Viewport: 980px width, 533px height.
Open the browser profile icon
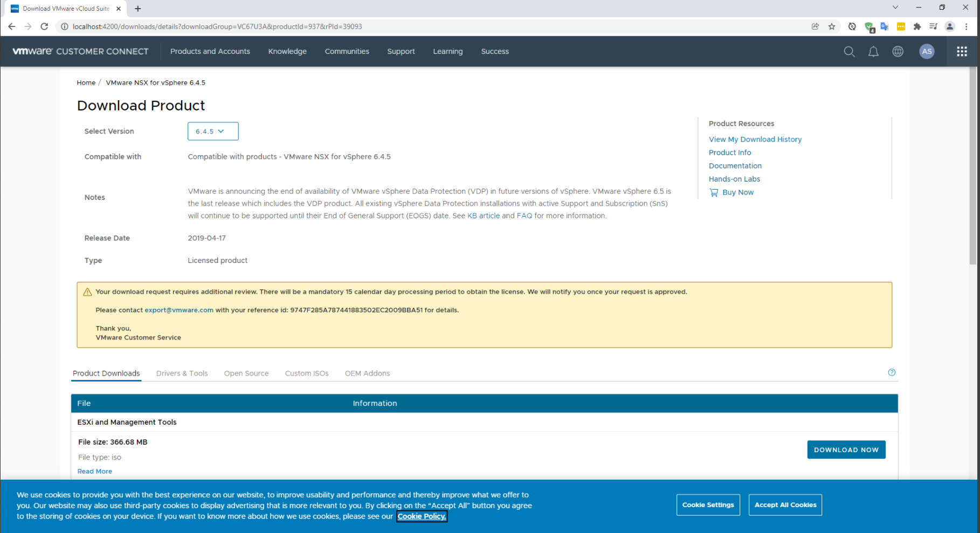950,26
